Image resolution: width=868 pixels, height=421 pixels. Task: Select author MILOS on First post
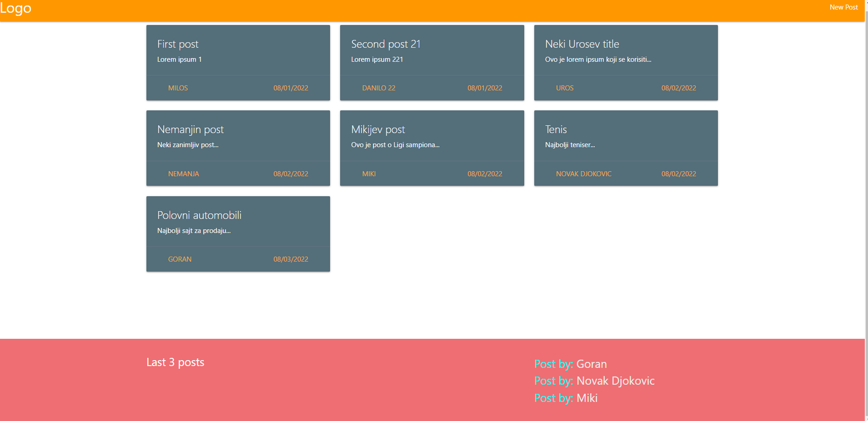pyautogui.click(x=178, y=88)
